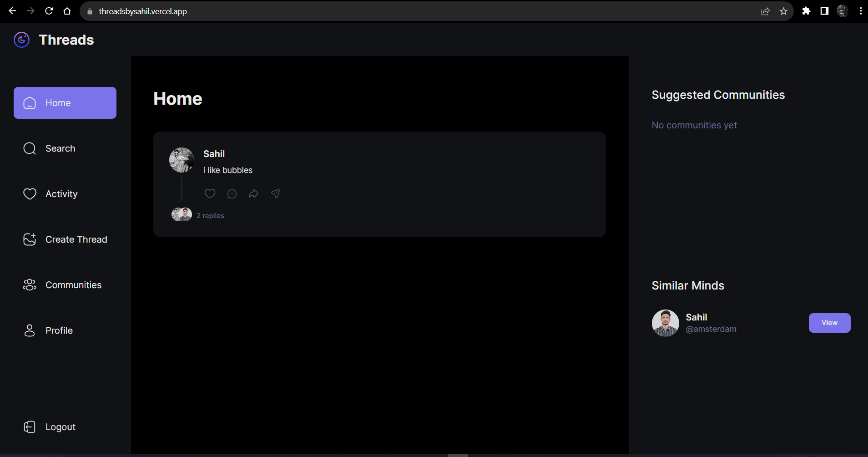Like Sahil's "i like bubbles" post

(210, 193)
